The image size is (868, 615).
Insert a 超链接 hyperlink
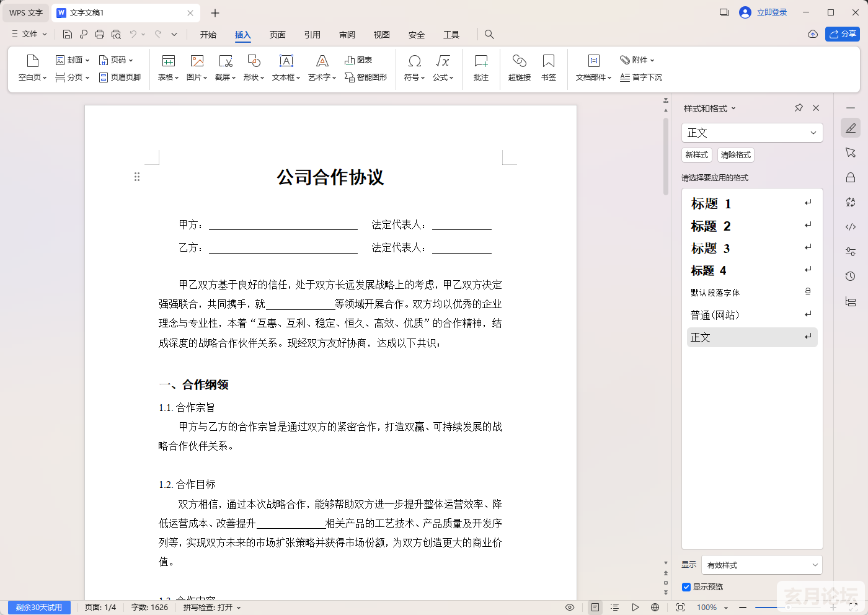(x=520, y=68)
